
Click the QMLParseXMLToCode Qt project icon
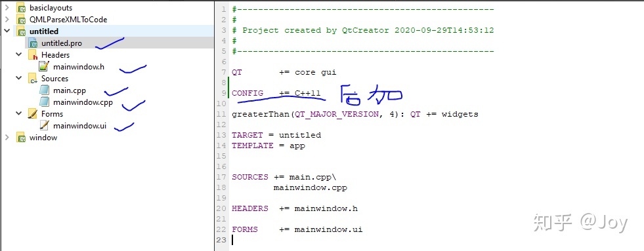21,19
